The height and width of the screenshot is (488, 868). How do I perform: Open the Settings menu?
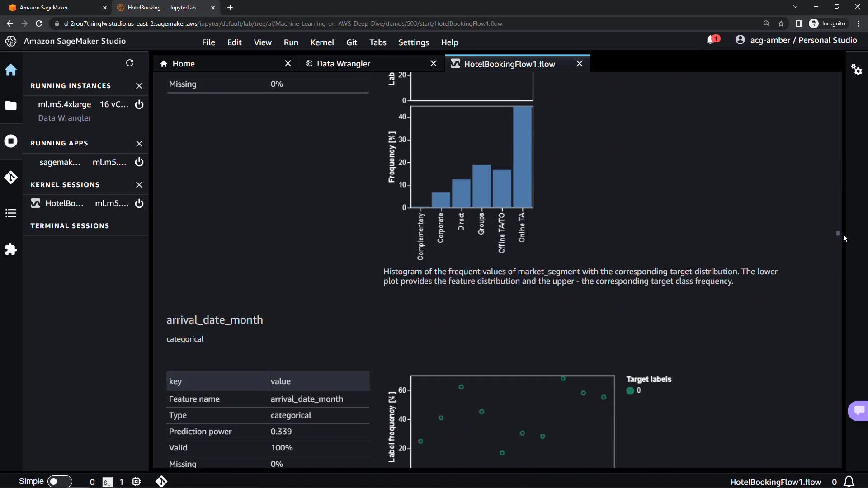413,42
